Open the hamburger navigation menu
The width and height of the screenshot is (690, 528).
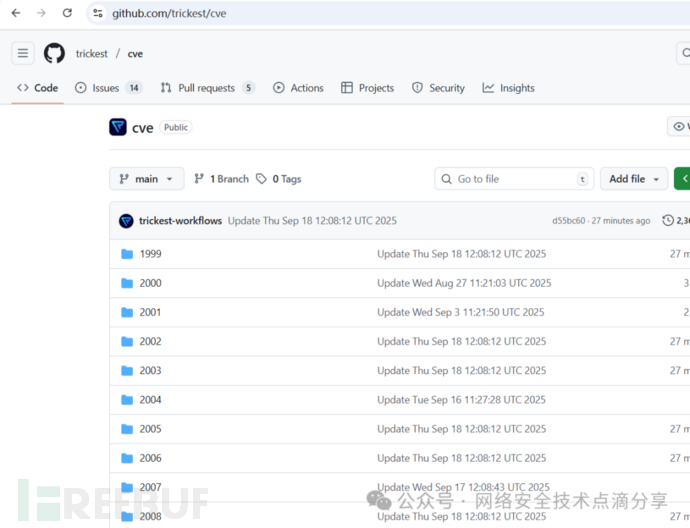(x=23, y=53)
